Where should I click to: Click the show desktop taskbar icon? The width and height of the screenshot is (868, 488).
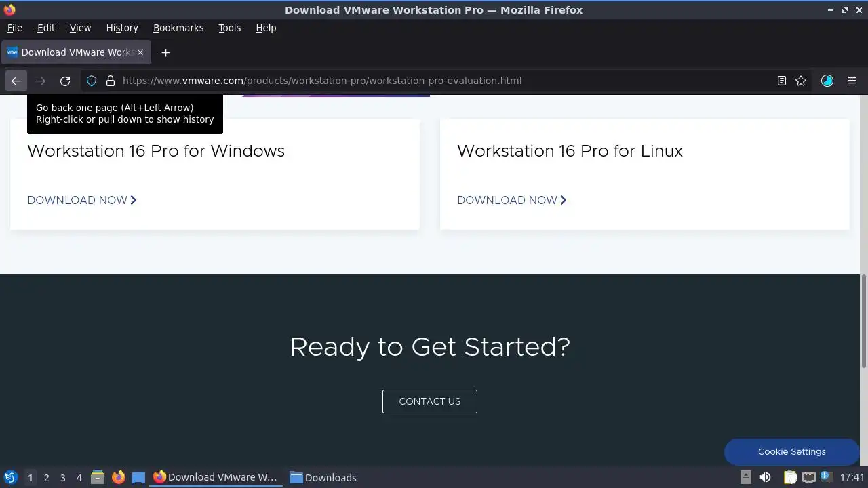[138, 478]
